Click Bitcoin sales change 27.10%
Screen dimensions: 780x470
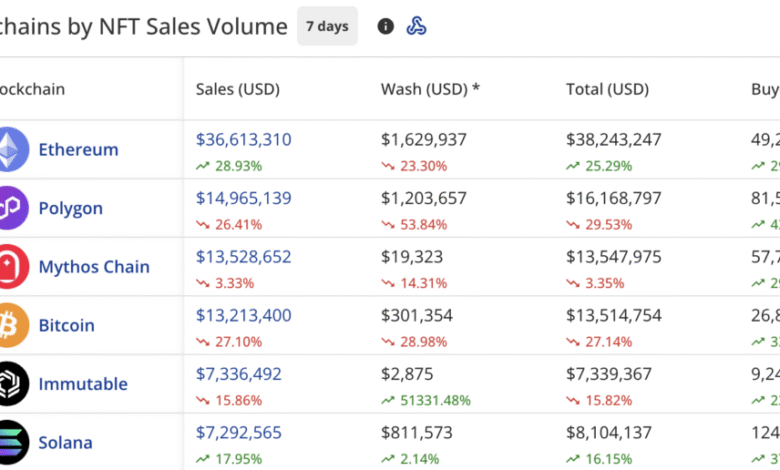pyautogui.click(x=229, y=342)
